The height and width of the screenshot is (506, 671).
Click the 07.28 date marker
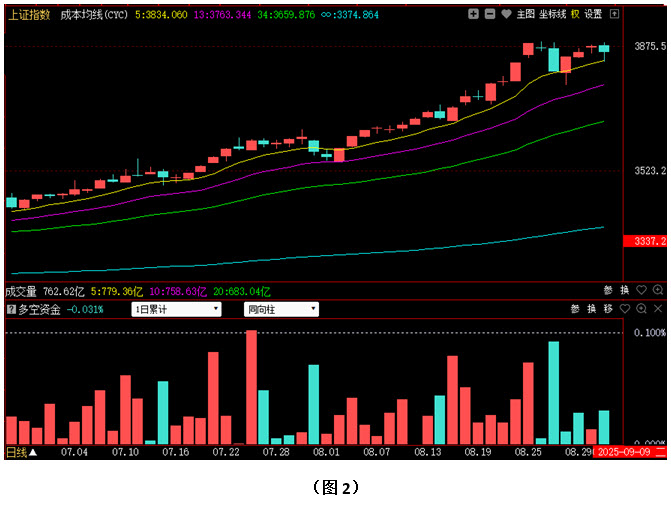[x=276, y=452]
